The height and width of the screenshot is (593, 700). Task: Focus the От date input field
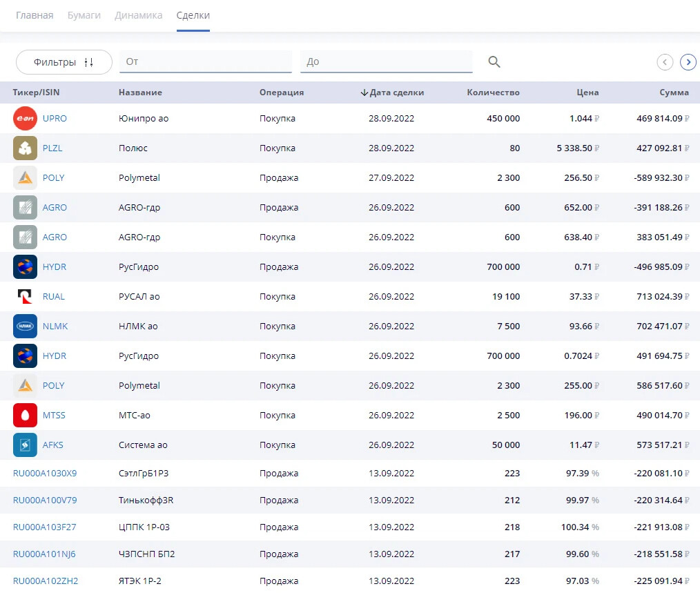tap(206, 61)
